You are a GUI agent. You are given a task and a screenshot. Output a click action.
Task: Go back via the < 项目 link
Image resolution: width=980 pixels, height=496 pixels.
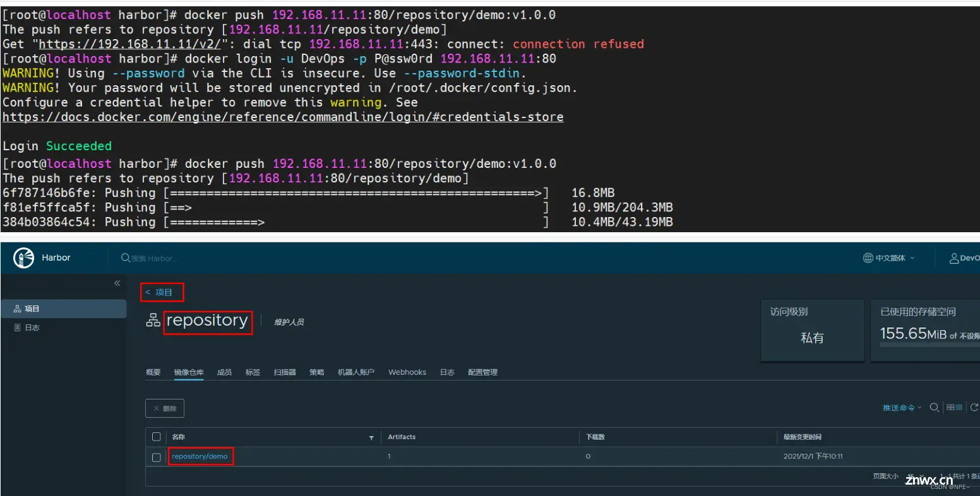pos(159,292)
